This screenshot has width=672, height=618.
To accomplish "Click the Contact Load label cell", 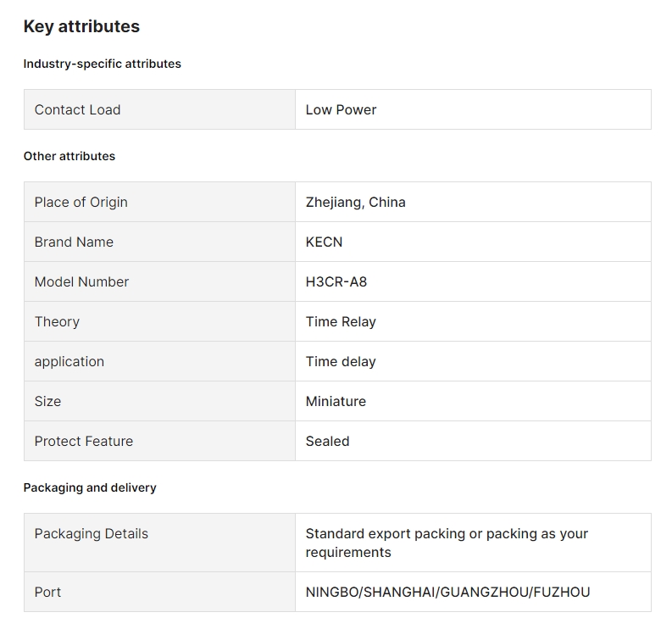I will coord(159,109).
